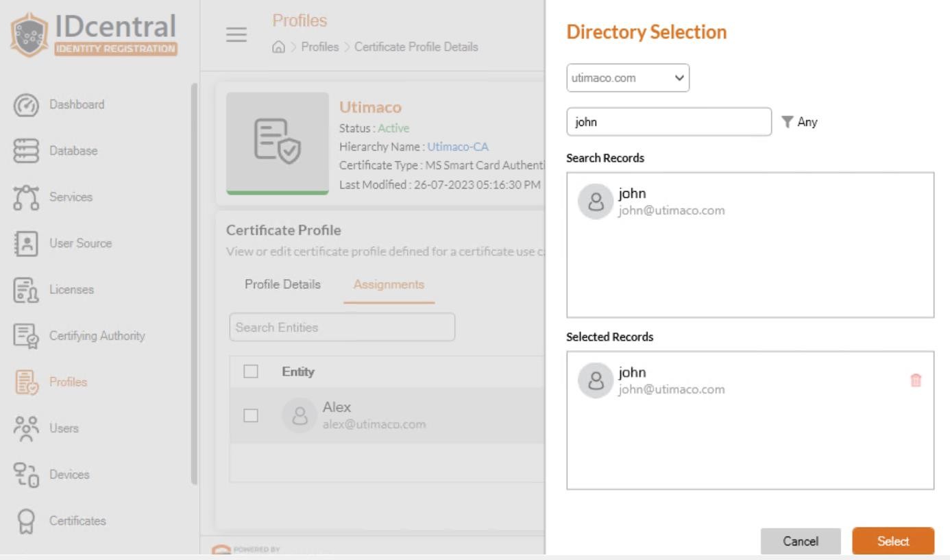Image resolution: width=950 pixels, height=560 pixels.
Task: Click john's avatar in Search Records
Action: [595, 202]
